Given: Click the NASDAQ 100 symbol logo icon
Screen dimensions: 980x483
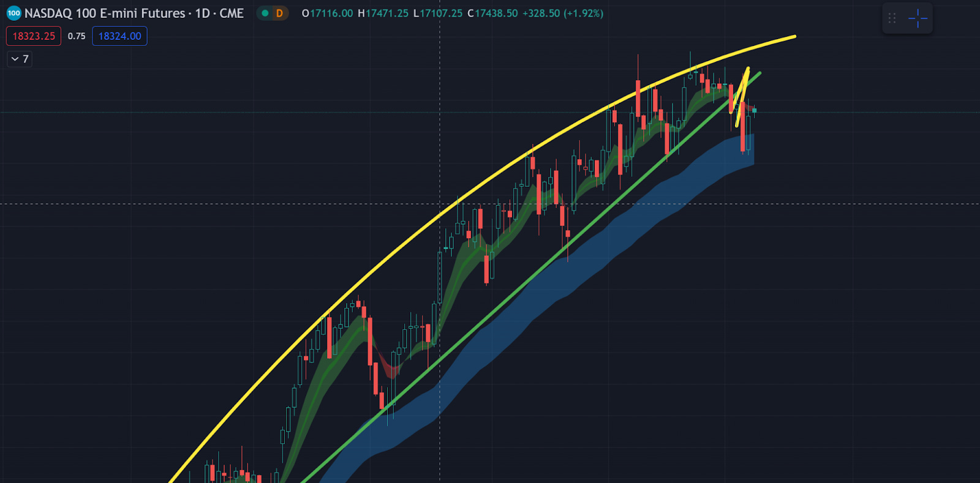Looking at the screenshot, I should 13,13.
